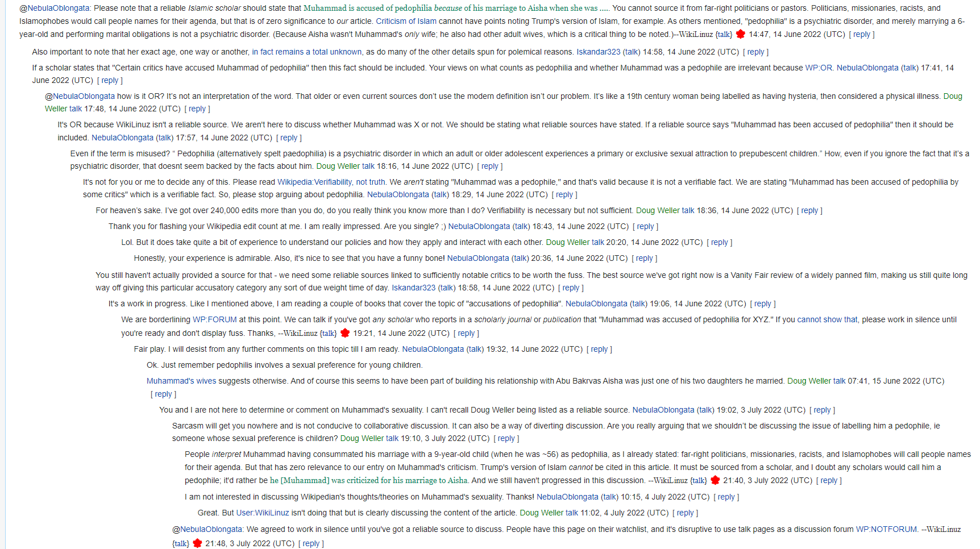Reply to the 19:02, 3 July comment
The height and width of the screenshot is (549, 980).
[822, 410]
